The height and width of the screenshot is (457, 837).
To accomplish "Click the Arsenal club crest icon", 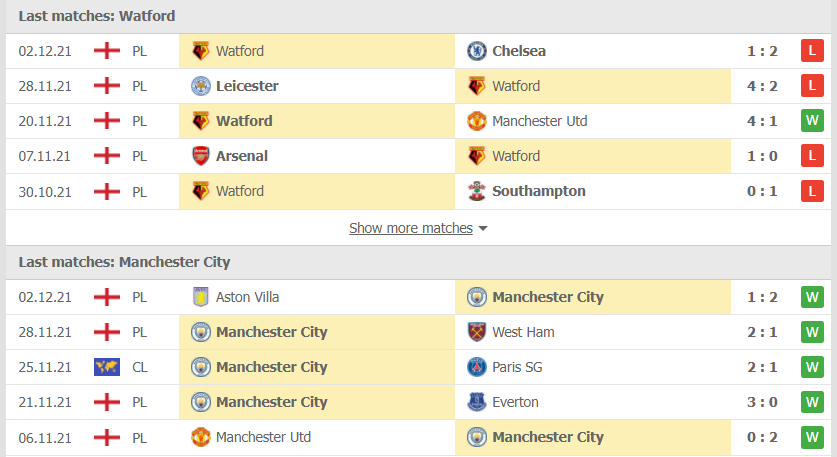I will [x=201, y=156].
